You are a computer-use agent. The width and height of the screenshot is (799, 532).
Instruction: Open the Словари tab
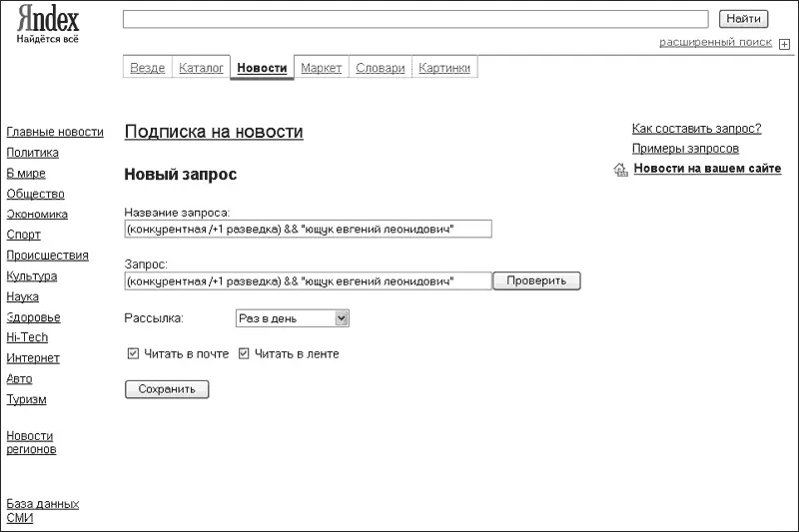point(381,68)
